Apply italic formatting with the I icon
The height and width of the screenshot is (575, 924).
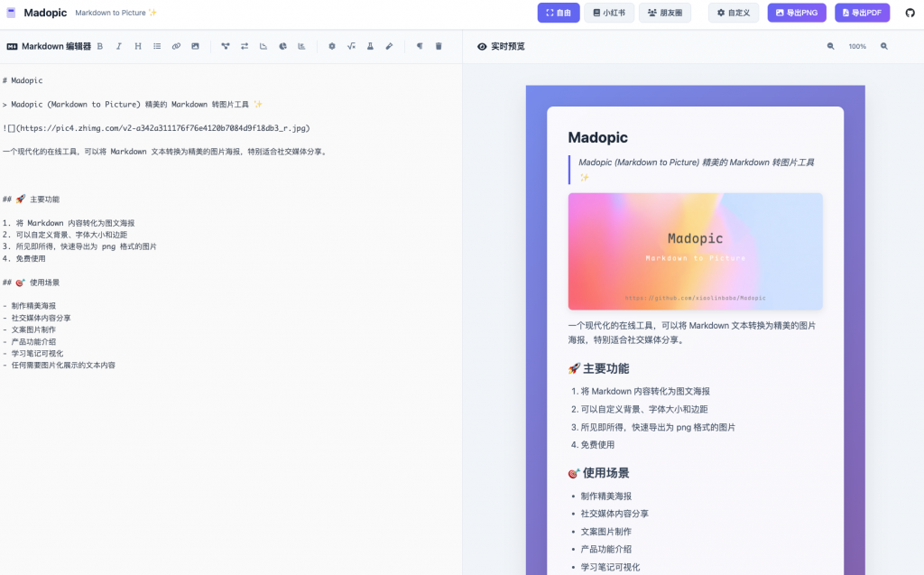coord(119,46)
